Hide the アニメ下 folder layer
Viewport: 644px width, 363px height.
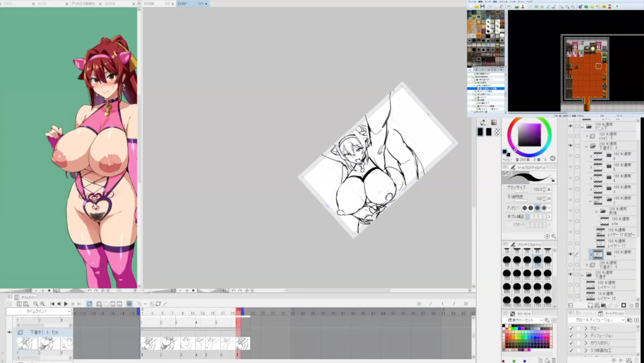pyautogui.click(x=570, y=126)
